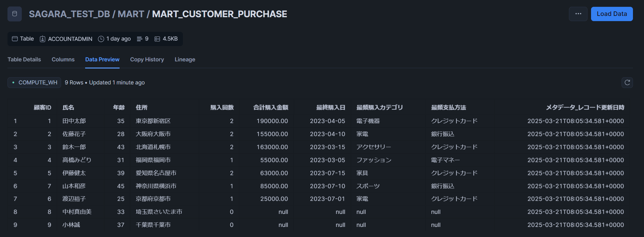Click the 氏名 column header

pos(68,107)
